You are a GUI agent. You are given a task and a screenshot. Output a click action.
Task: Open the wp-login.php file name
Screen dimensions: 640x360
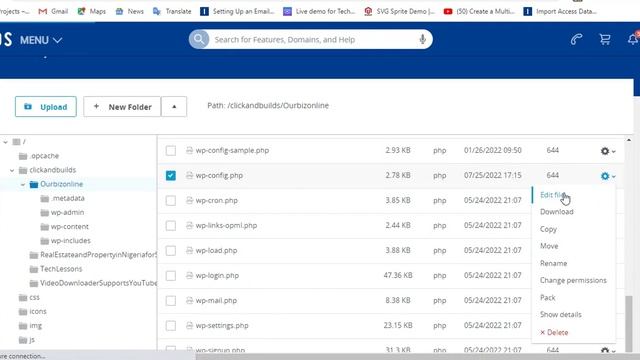(217, 276)
